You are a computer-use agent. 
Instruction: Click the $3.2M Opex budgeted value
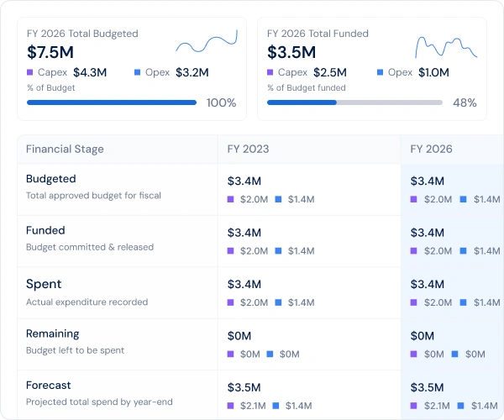pos(192,72)
